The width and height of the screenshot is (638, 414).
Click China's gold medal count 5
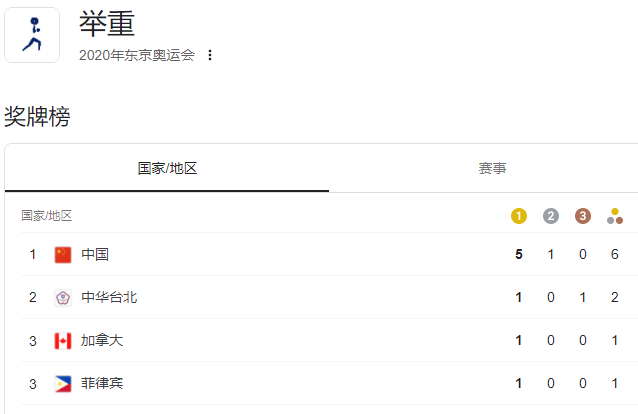click(x=519, y=254)
